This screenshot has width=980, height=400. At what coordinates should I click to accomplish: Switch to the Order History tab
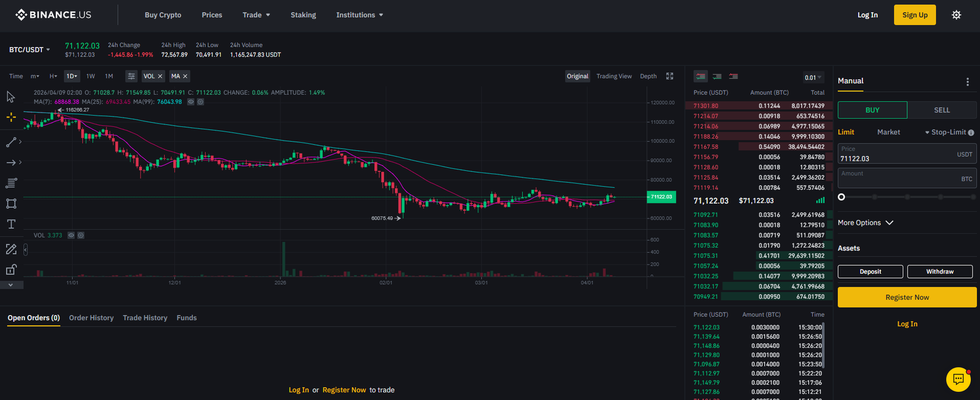pyautogui.click(x=91, y=318)
